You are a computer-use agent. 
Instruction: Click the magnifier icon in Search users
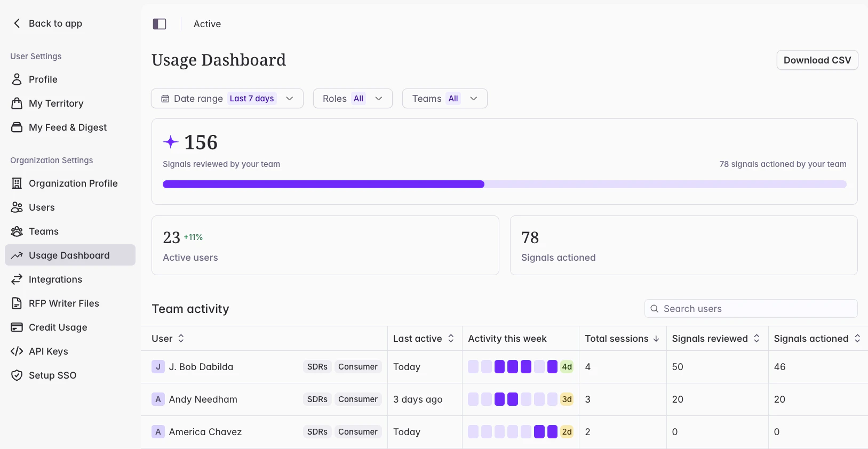click(x=655, y=309)
